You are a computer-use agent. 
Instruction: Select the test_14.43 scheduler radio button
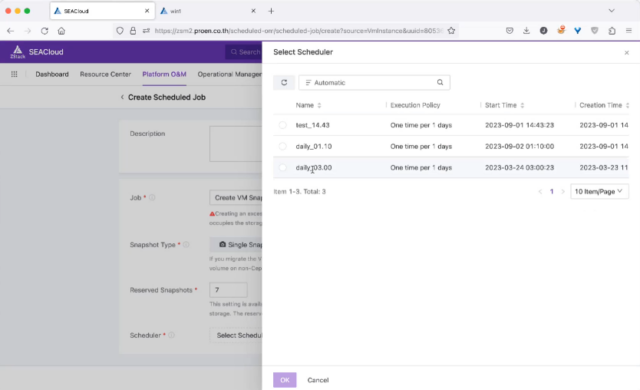[282, 125]
